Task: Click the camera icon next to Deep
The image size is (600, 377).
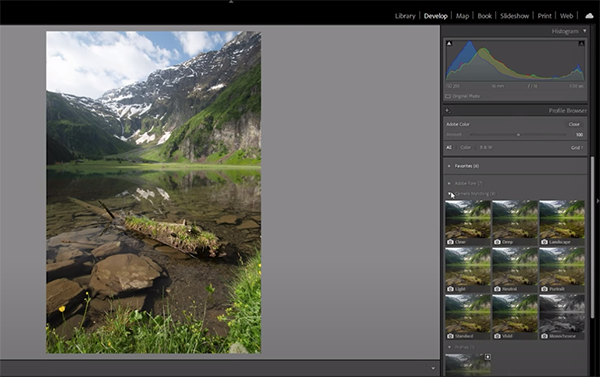Action: [x=497, y=242]
